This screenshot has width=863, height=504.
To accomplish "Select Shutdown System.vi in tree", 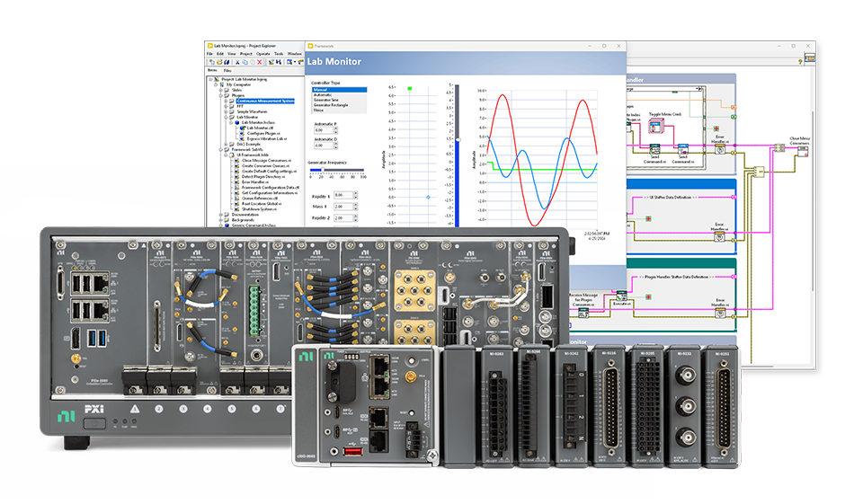I will point(259,209).
